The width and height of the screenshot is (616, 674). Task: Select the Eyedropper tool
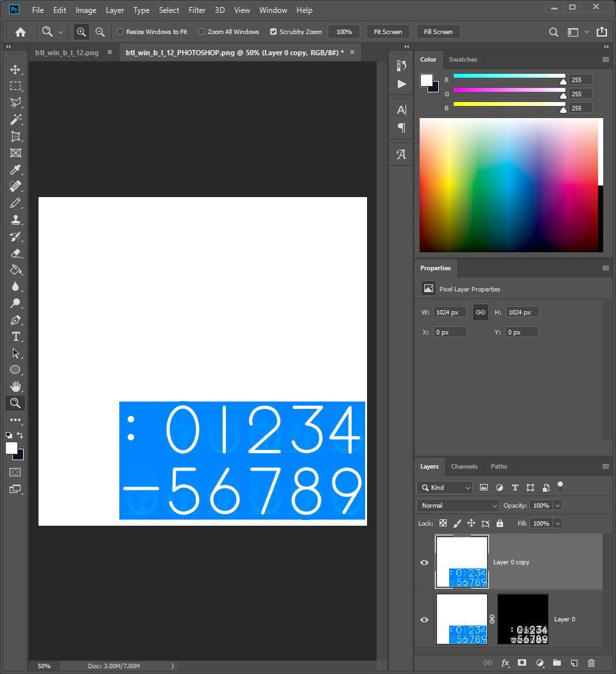(15, 170)
